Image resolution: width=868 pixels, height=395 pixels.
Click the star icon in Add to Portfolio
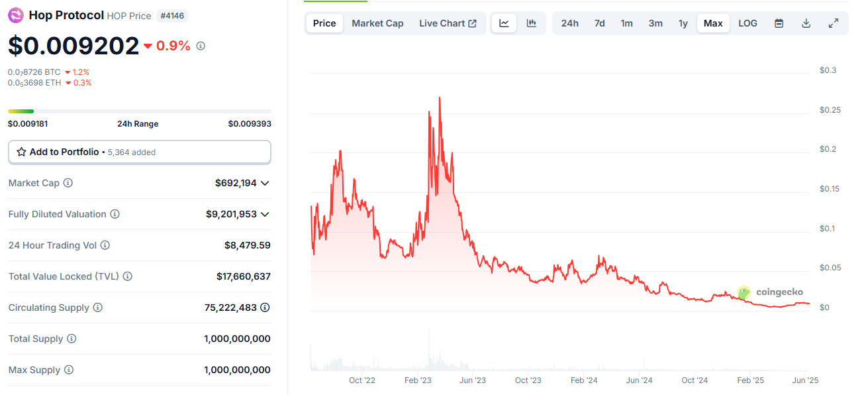(22, 152)
